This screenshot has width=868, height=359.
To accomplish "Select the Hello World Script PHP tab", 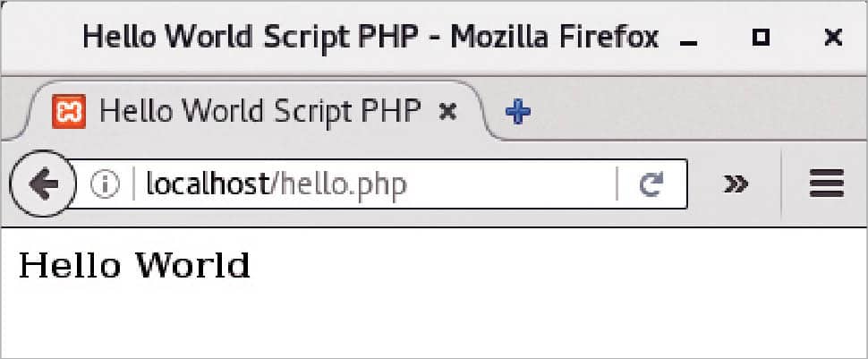I will 260,111.
